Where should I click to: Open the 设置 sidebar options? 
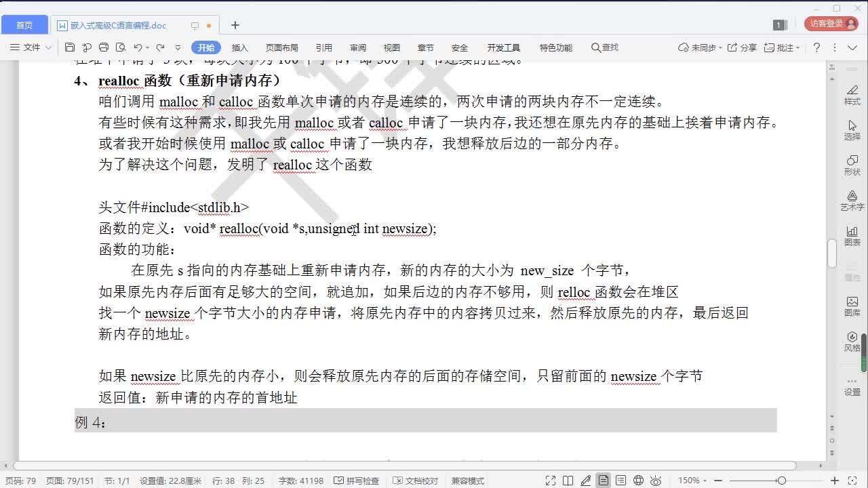tap(852, 386)
